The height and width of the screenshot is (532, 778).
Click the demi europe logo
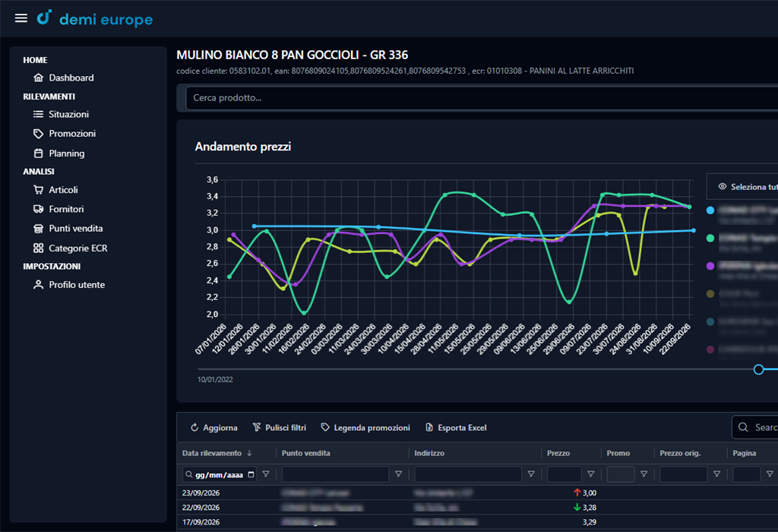(95, 19)
